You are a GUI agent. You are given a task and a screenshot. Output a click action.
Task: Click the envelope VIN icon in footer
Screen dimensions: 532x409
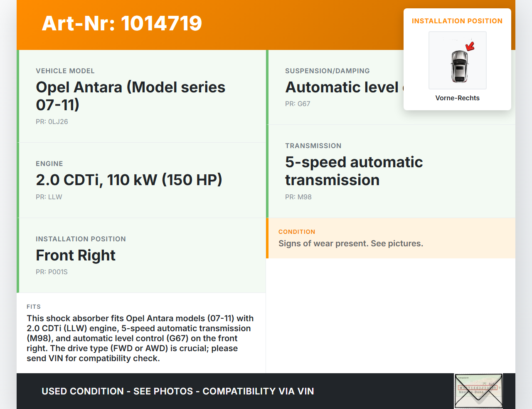pyautogui.click(x=478, y=391)
